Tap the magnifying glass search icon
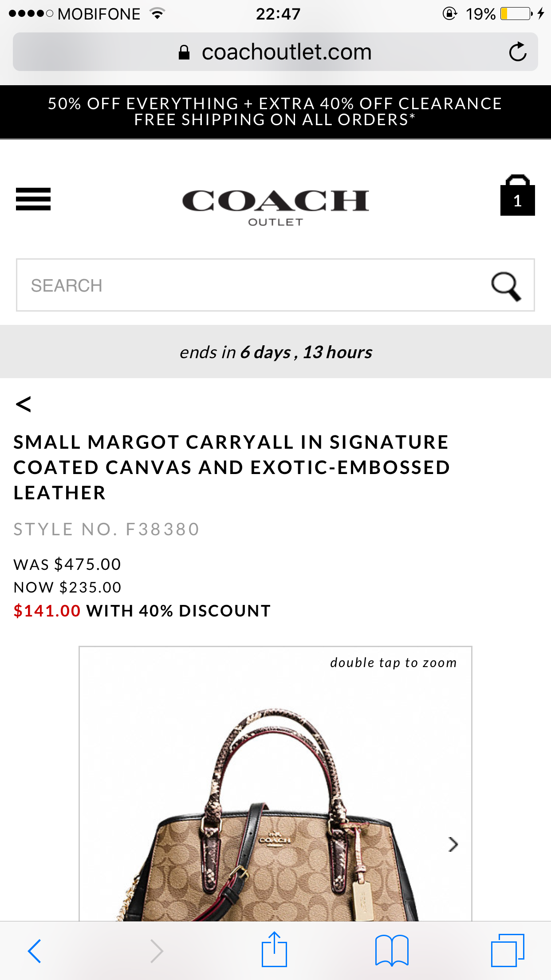Image resolution: width=551 pixels, height=980 pixels. [506, 286]
